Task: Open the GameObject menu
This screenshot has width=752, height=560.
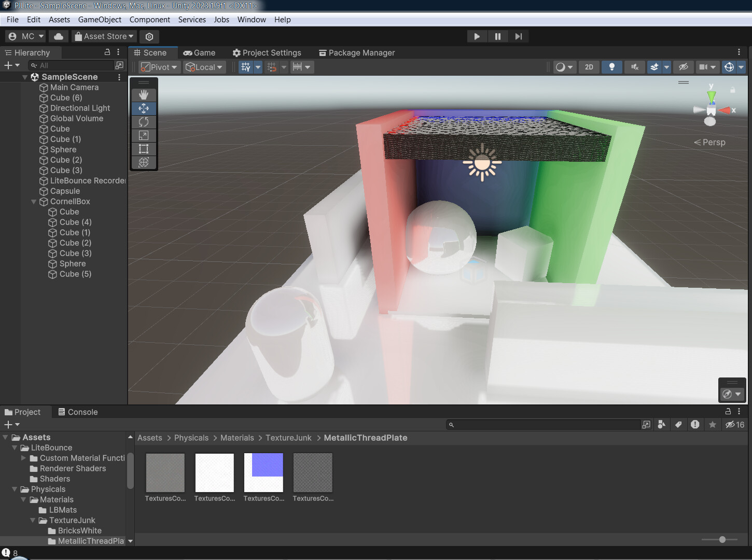Action: click(100, 19)
